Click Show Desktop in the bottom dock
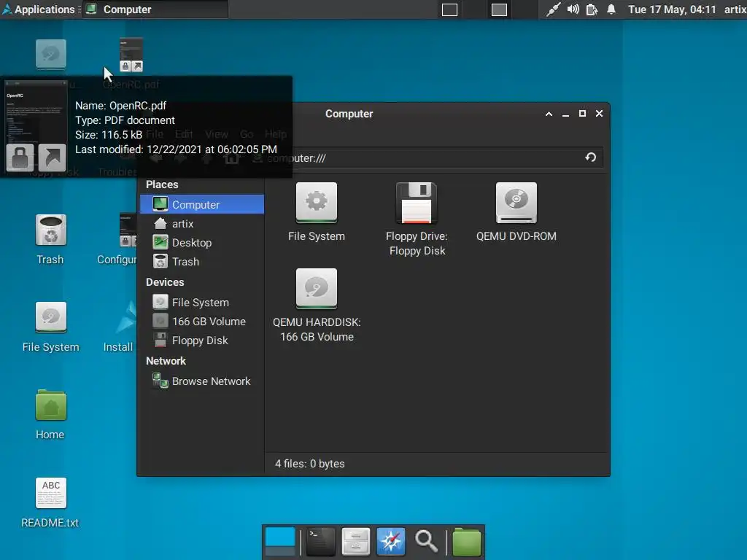This screenshot has height=560, width=747. [280, 542]
